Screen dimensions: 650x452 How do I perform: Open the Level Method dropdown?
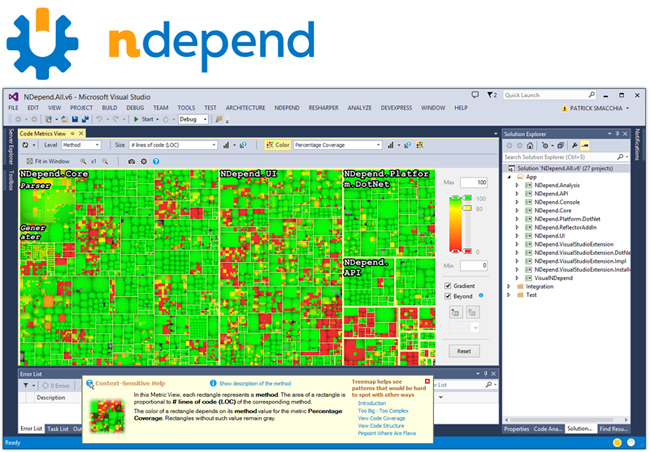coord(81,145)
